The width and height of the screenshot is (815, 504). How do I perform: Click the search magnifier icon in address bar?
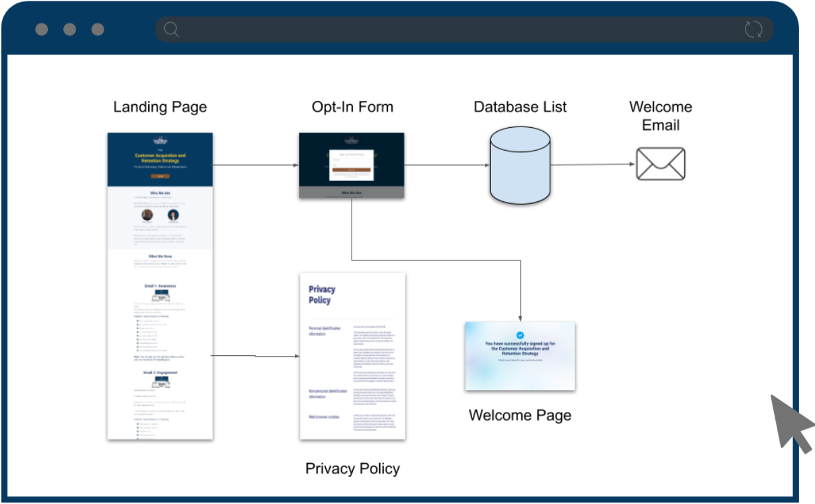(172, 29)
